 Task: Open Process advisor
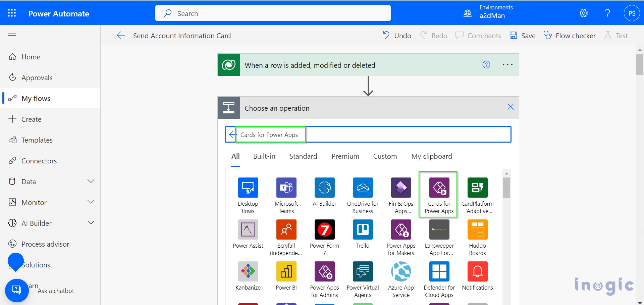(x=50, y=244)
